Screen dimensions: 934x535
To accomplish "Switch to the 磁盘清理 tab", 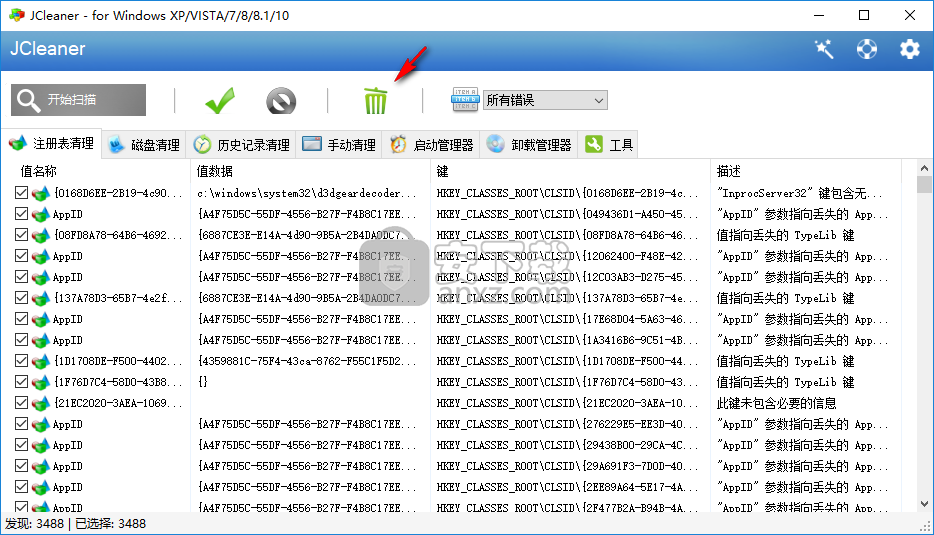I will 144,145.
